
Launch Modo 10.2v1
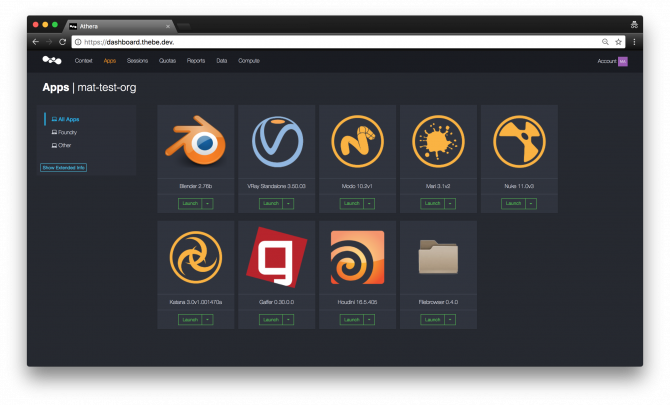tap(352, 204)
